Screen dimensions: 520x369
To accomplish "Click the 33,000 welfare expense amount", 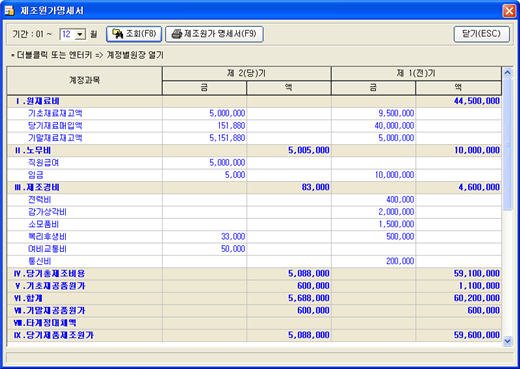I will click(x=233, y=237).
